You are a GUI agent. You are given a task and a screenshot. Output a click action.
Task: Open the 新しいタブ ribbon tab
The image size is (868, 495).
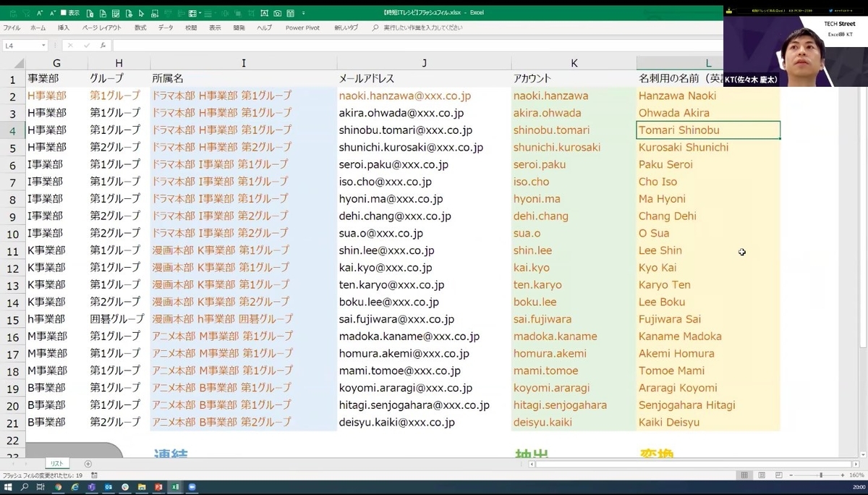[x=346, y=27]
